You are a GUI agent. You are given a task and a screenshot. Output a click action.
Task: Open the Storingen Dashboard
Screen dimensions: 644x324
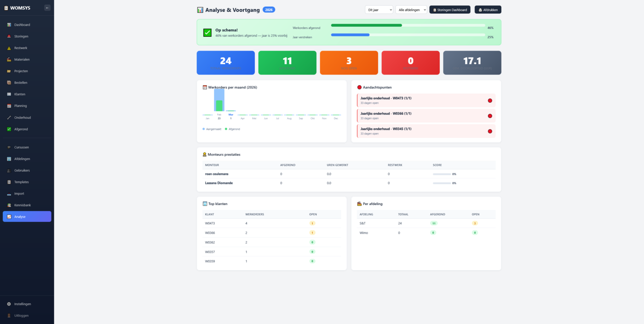pos(450,9)
